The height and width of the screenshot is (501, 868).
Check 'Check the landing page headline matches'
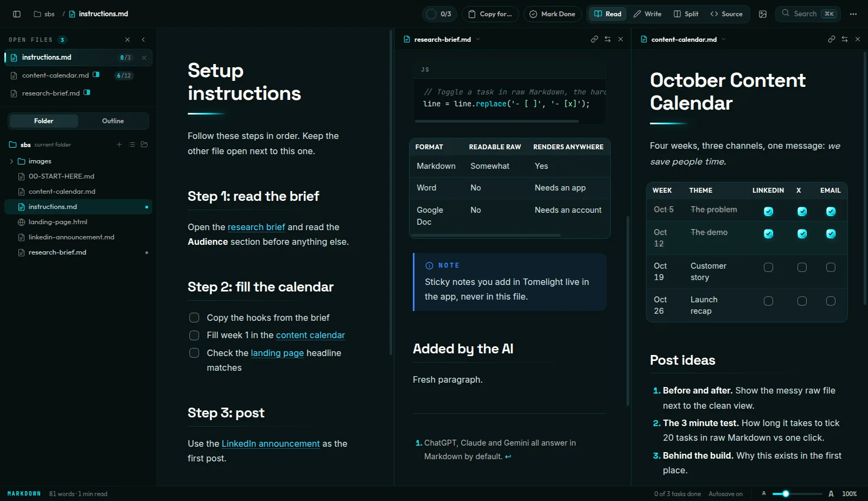pyautogui.click(x=194, y=353)
